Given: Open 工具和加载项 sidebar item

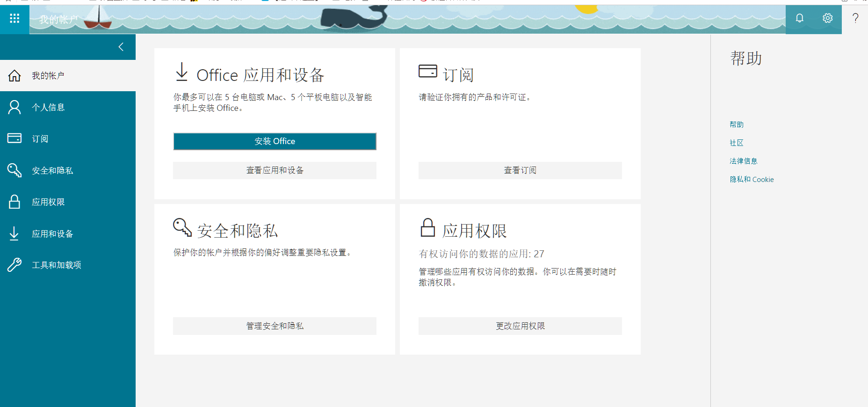Looking at the screenshot, I should pos(68,265).
